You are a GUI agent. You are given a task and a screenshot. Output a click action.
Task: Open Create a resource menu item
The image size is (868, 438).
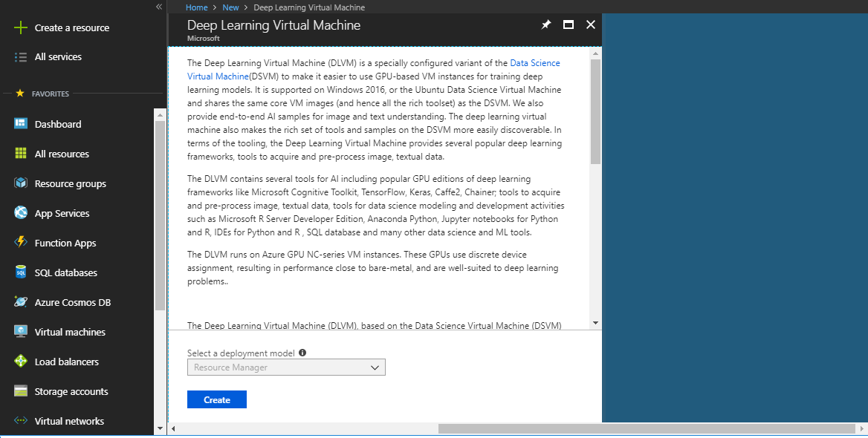72,27
